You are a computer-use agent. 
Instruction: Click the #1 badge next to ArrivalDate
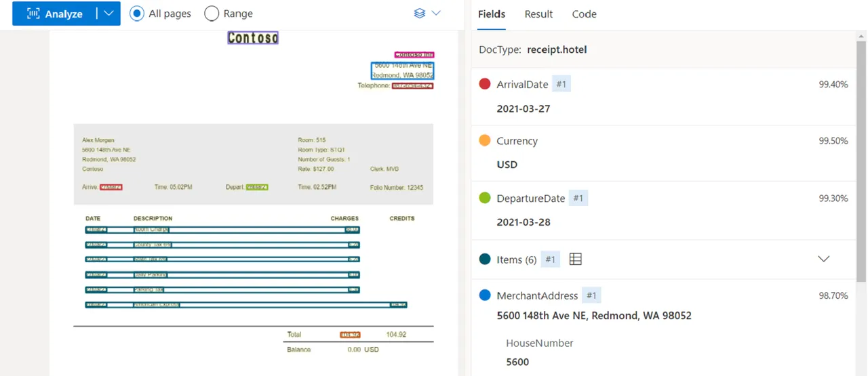click(x=561, y=84)
